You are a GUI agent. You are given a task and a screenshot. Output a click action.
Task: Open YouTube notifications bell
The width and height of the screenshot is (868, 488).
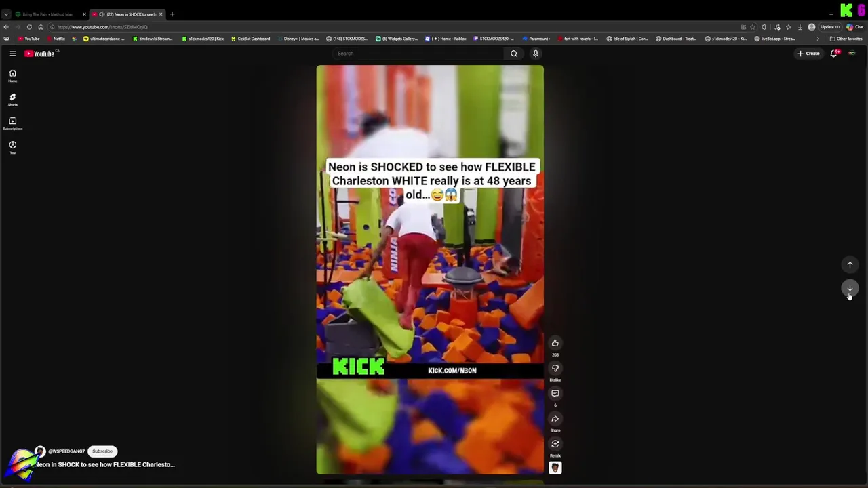pyautogui.click(x=834, y=54)
